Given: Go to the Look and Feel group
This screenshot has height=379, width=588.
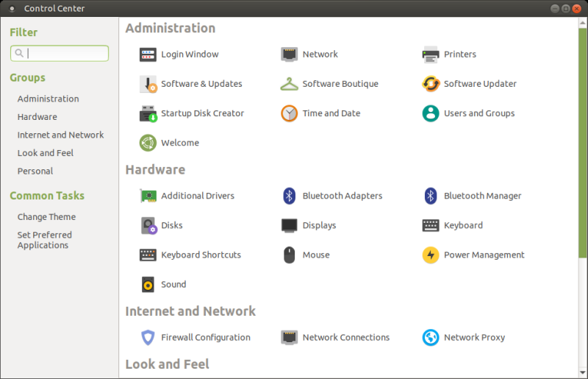Looking at the screenshot, I should pyautogui.click(x=46, y=153).
